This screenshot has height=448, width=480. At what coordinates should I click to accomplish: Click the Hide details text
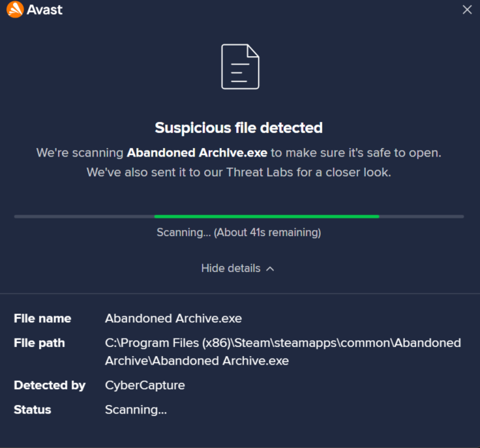coord(231,268)
